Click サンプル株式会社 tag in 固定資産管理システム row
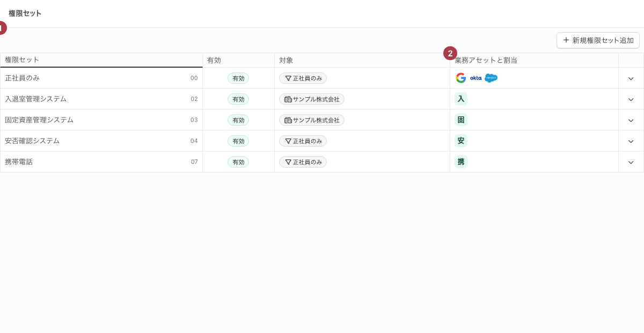The image size is (644, 333). click(312, 120)
